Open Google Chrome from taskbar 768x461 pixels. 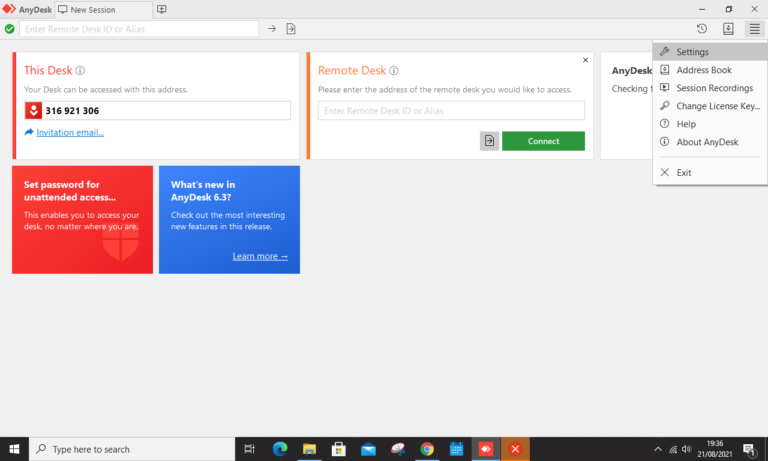click(427, 449)
